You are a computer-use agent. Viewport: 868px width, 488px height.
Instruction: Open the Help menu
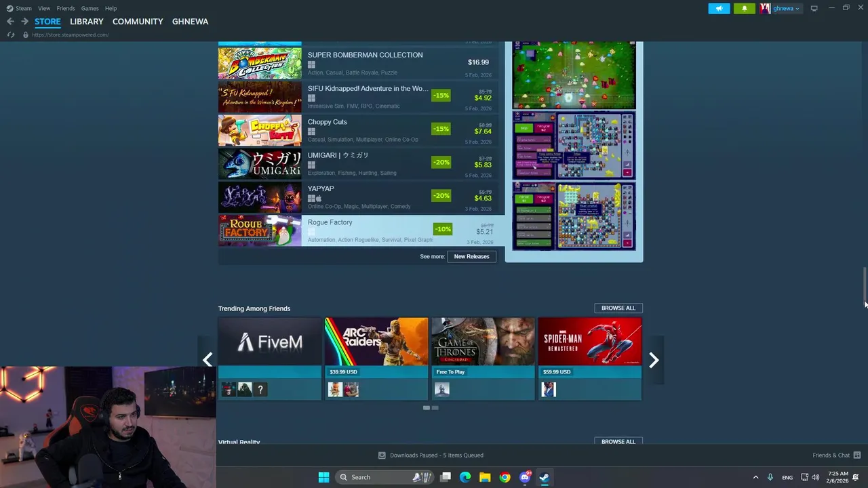111,8
